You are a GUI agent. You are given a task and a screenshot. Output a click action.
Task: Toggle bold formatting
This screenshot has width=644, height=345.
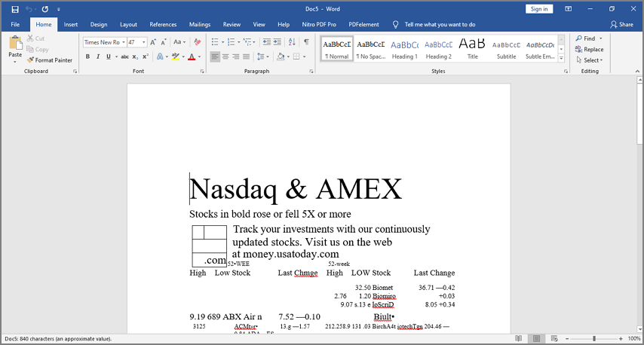87,56
